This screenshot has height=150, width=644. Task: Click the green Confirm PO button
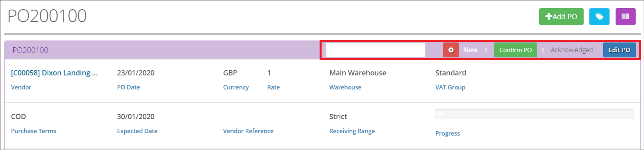(515, 50)
